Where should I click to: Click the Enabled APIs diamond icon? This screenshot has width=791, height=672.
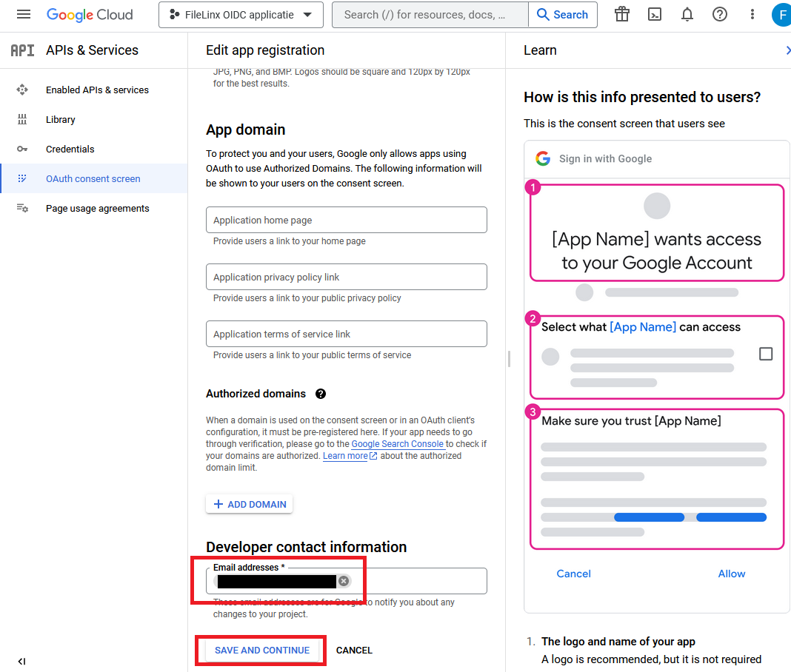pos(22,90)
